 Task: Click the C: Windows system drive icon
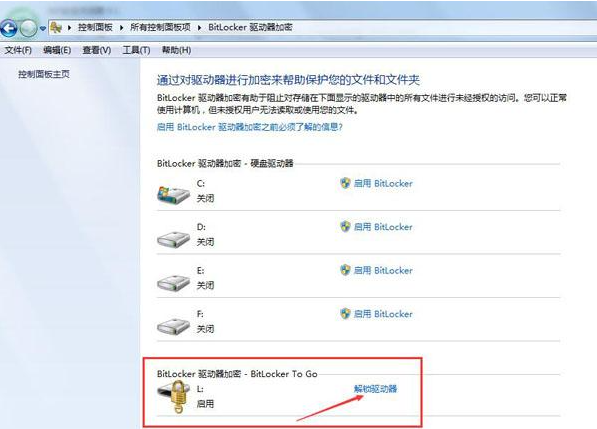tap(173, 195)
